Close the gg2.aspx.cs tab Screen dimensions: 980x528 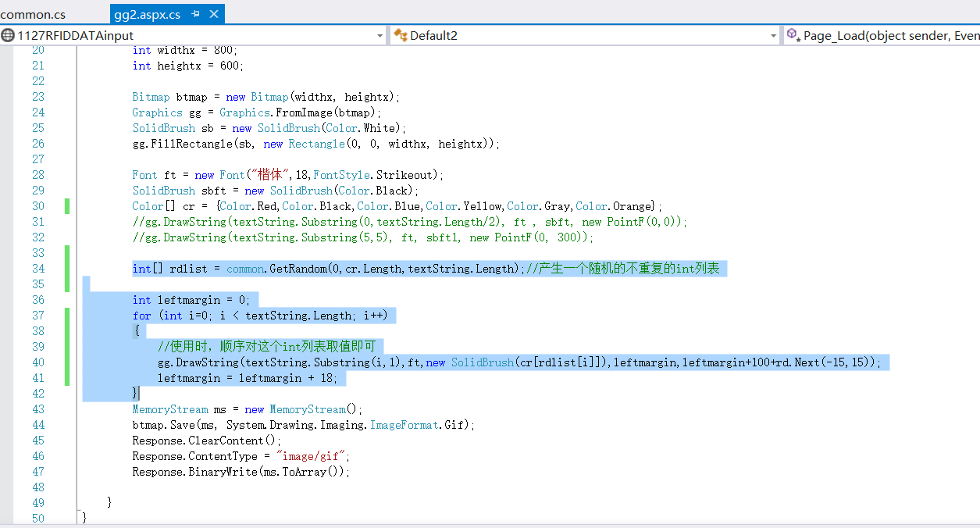pyautogui.click(x=215, y=14)
